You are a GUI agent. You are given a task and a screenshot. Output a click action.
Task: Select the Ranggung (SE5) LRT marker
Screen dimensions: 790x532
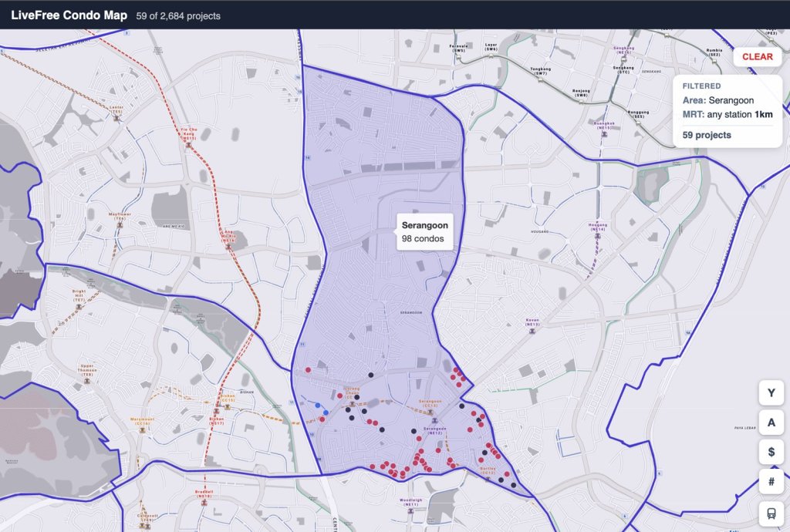638,123
